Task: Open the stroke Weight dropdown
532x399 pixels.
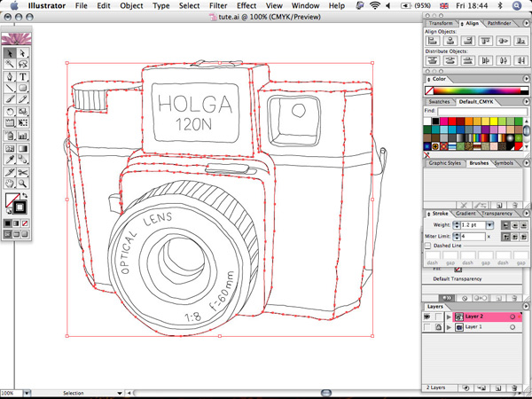Action: click(489, 225)
